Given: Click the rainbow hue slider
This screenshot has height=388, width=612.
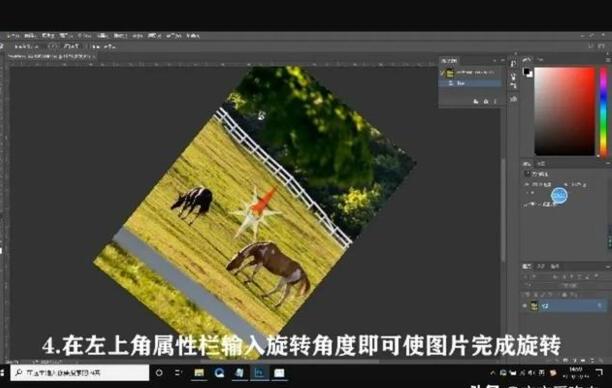Looking at the screenshot, I should (x=603, y=112).
